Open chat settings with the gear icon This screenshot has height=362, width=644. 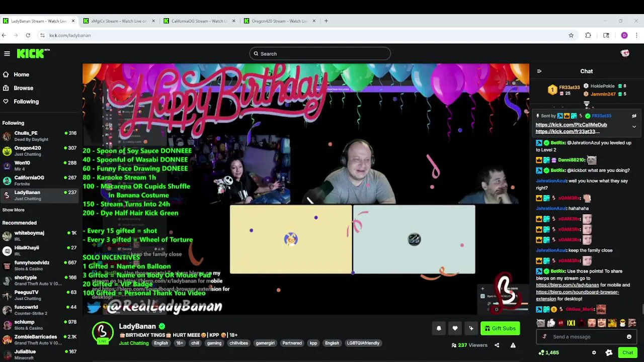coord(594,353)
